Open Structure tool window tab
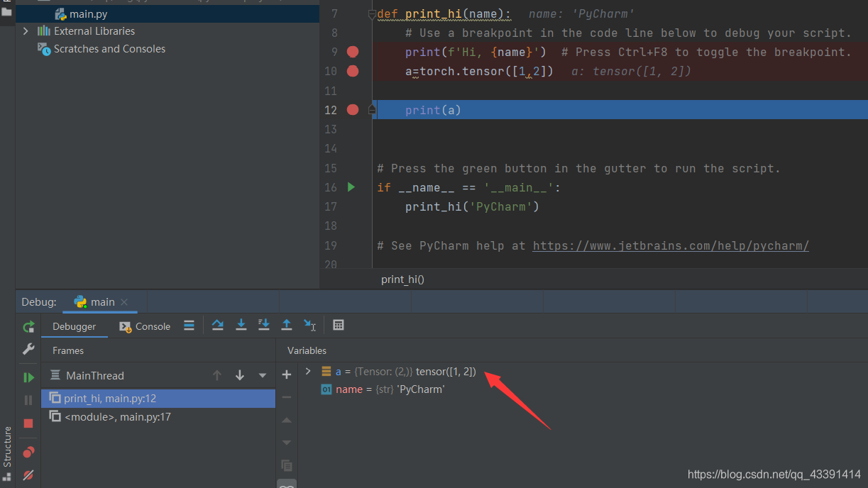868x488 pixels. pyautogui.click(x=7, y=455)
